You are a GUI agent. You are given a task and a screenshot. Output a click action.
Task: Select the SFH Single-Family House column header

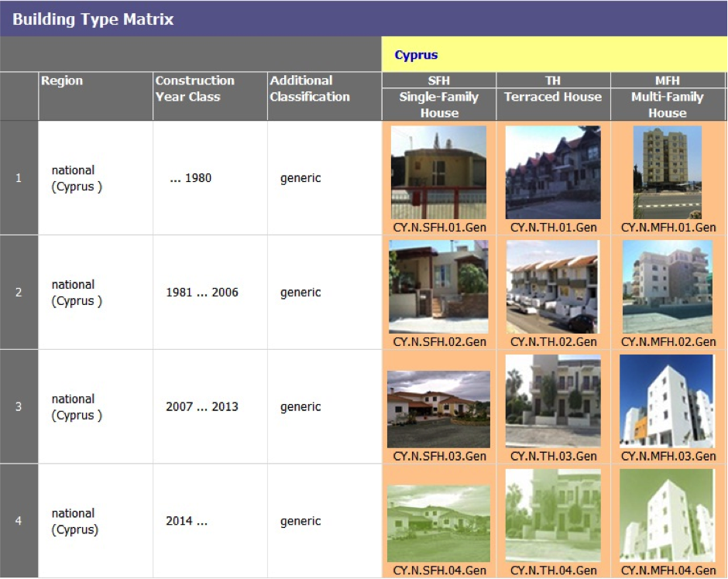coord(438,97)
